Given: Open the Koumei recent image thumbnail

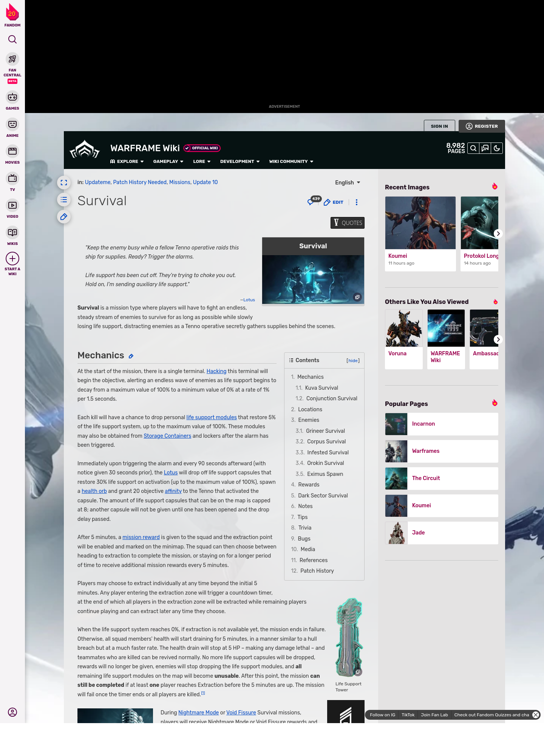Looking at the screenshot, I should [420, 223].
